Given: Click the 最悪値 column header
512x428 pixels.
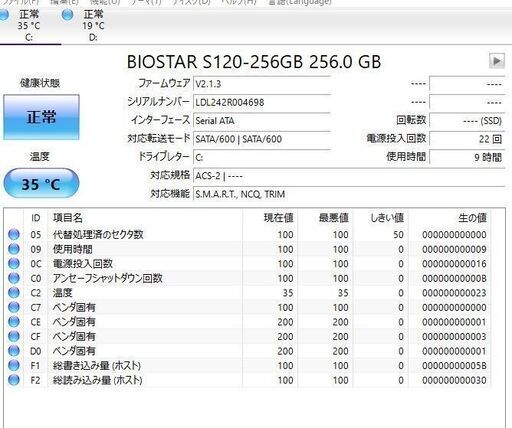Looking at the screenshot, I should tap(326, 218).
